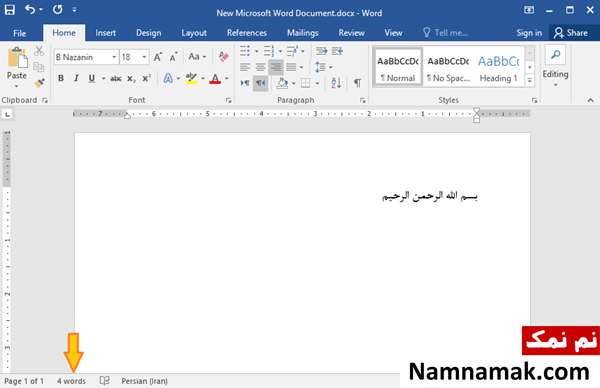Toggle Italic formatting

pyautogui.click(x=76, y=78)
